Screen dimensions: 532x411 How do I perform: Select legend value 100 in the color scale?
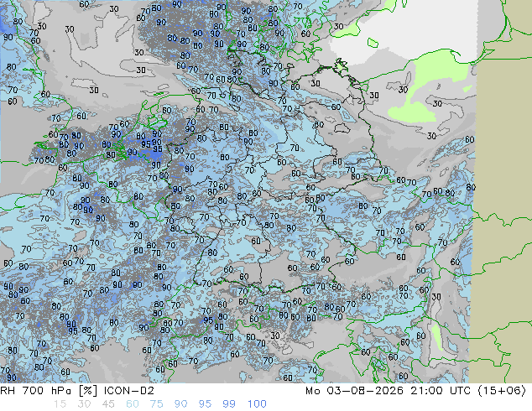[x=257, y=404]
